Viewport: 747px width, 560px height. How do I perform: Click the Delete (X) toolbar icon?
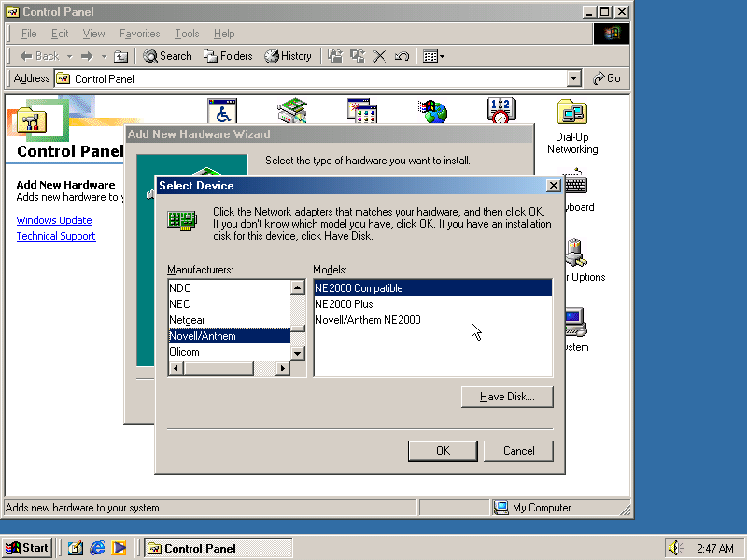(379, 56)
